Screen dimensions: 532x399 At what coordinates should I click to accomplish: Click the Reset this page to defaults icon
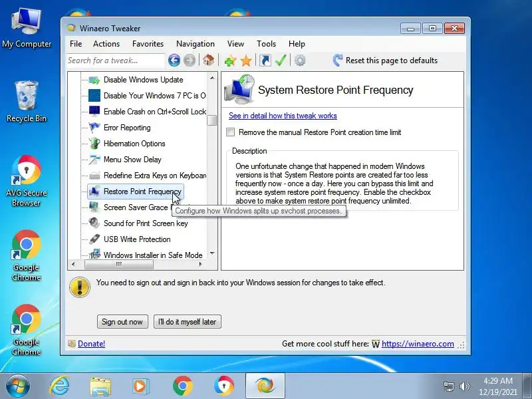(337, 60)
